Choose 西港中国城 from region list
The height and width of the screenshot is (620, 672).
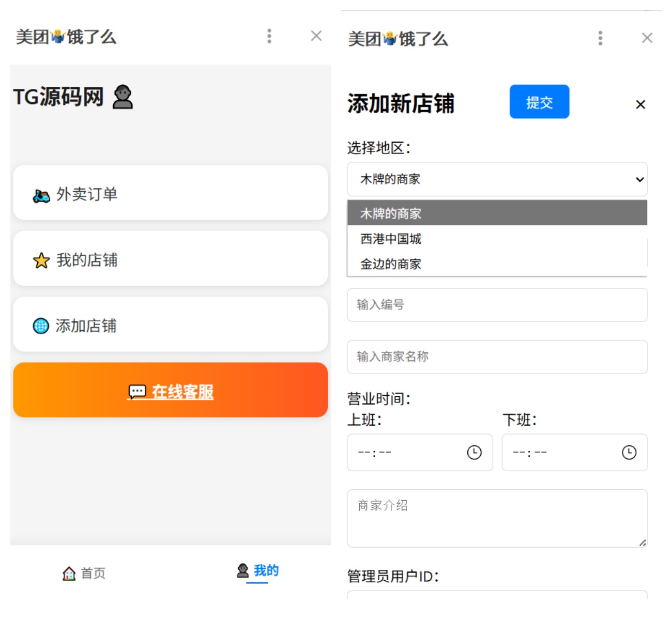coord(391,239)
